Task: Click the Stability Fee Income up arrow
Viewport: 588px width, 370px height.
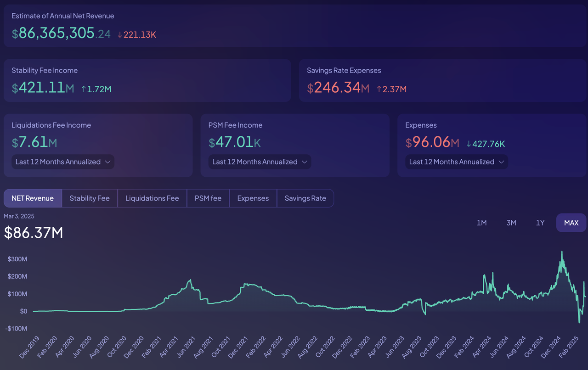Action: point(84,89)
